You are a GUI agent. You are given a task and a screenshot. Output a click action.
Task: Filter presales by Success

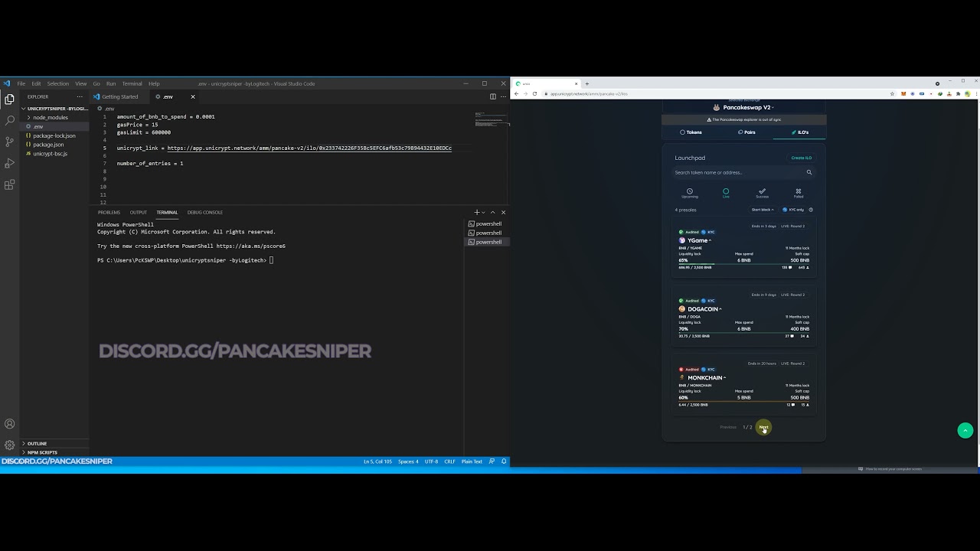pos(762,193)
